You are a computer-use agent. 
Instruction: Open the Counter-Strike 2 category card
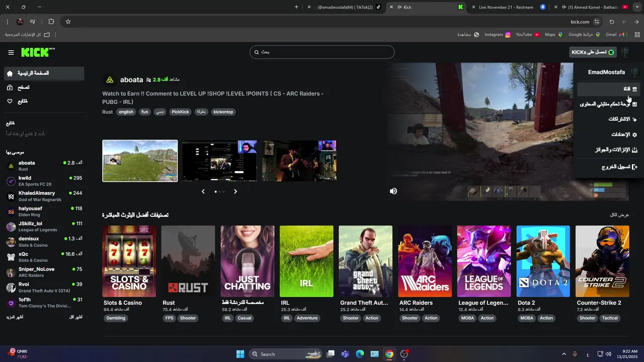(x=602, y=261)
